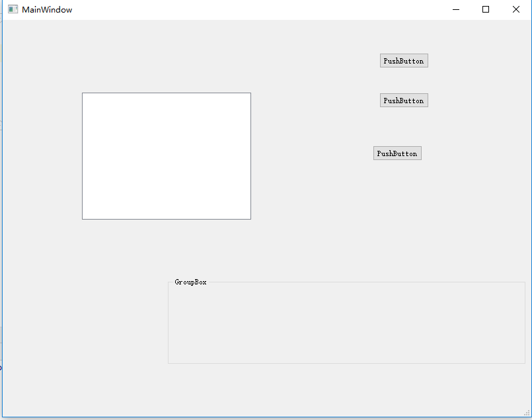This screenshot has height=420, width=532.
Task: Minimize the MainWindow window
Action: 456,9
